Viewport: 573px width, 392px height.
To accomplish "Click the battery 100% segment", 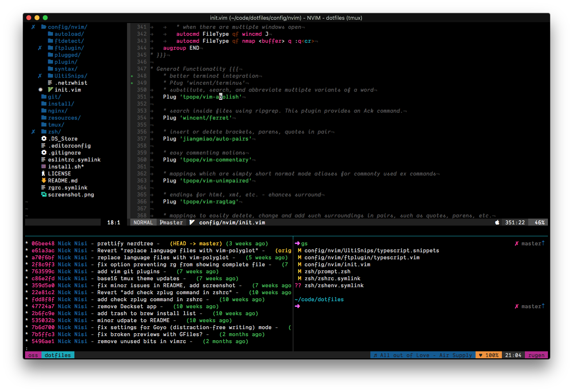I will 489,355.
